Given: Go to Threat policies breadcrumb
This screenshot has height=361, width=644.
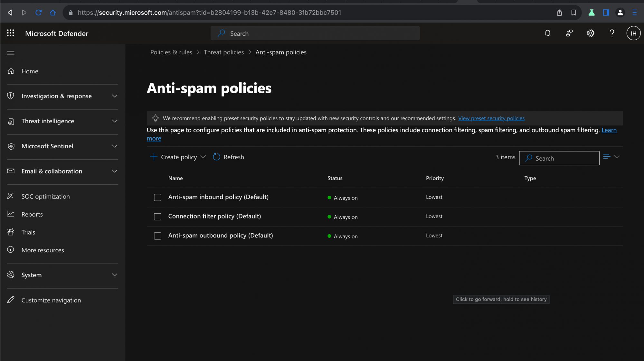Looking at the screenshot, I should click(x=224, y=52).
